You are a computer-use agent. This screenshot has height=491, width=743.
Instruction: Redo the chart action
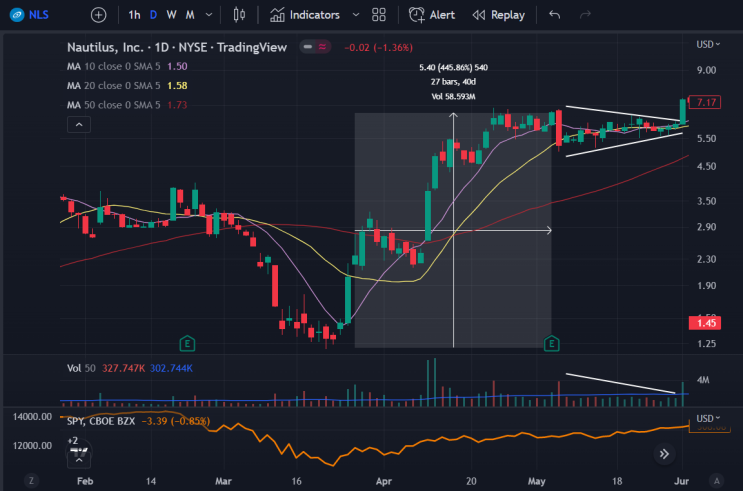tap(585, 15)
